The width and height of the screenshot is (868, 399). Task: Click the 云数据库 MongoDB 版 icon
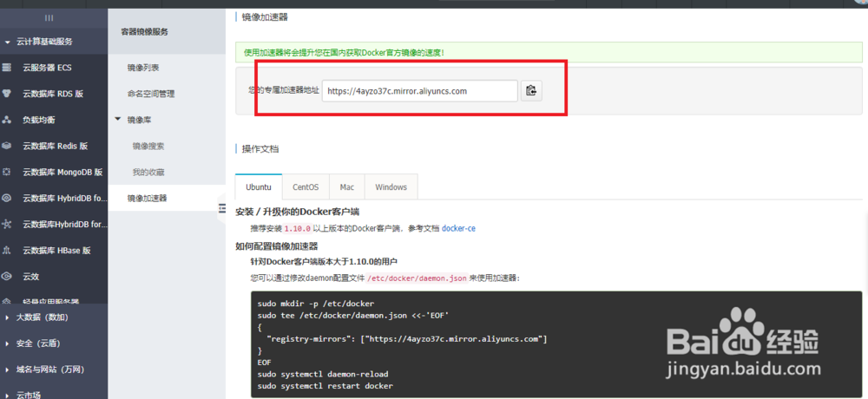pos(7,172)
